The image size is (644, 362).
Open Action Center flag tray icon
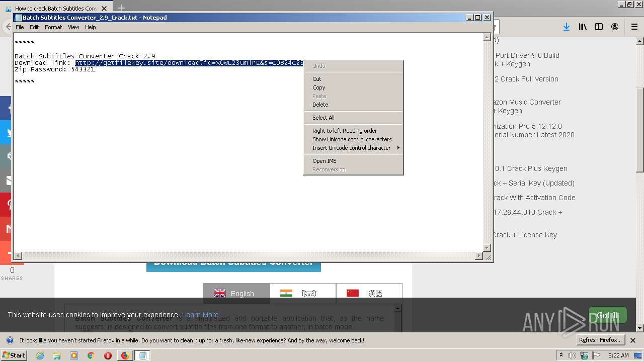tap(596, 355)
